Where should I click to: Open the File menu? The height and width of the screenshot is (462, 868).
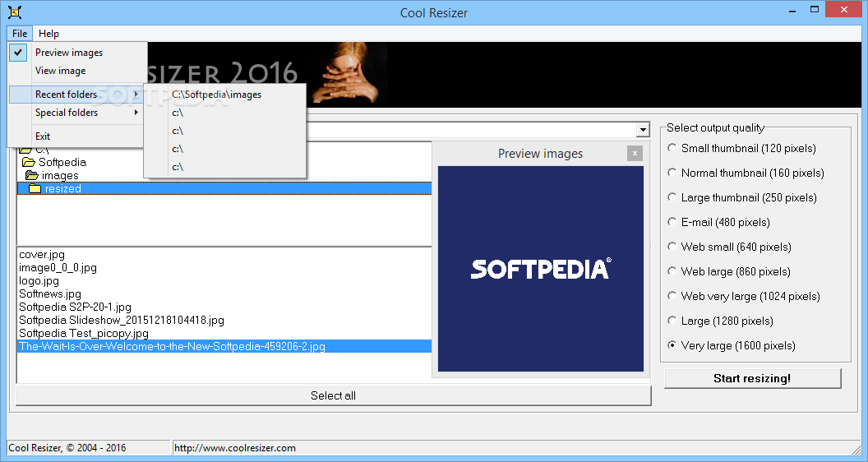[x=20, y=33]
